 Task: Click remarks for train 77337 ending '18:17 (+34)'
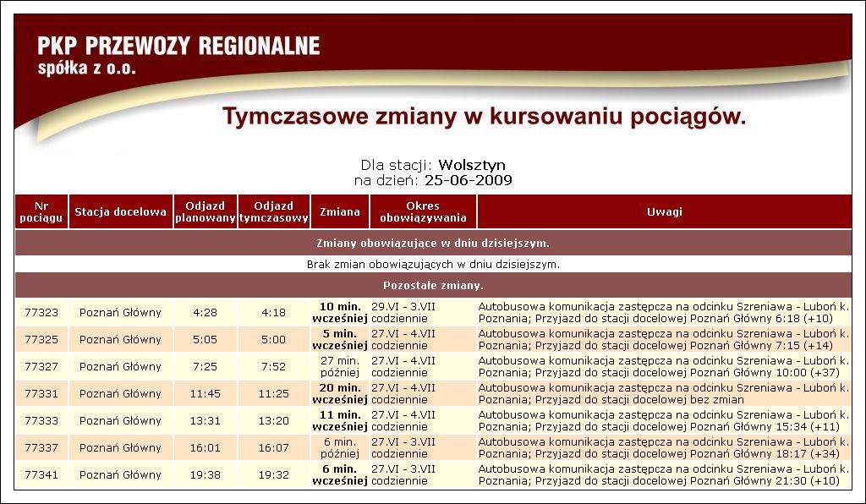[664, 447]
